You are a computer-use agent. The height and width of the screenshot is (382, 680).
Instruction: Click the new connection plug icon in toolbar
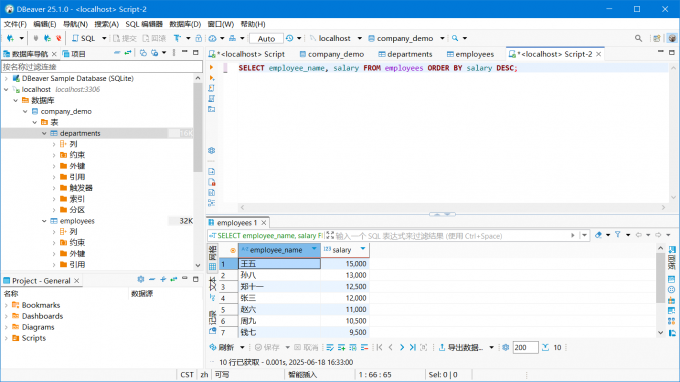[x=10, y=38]
